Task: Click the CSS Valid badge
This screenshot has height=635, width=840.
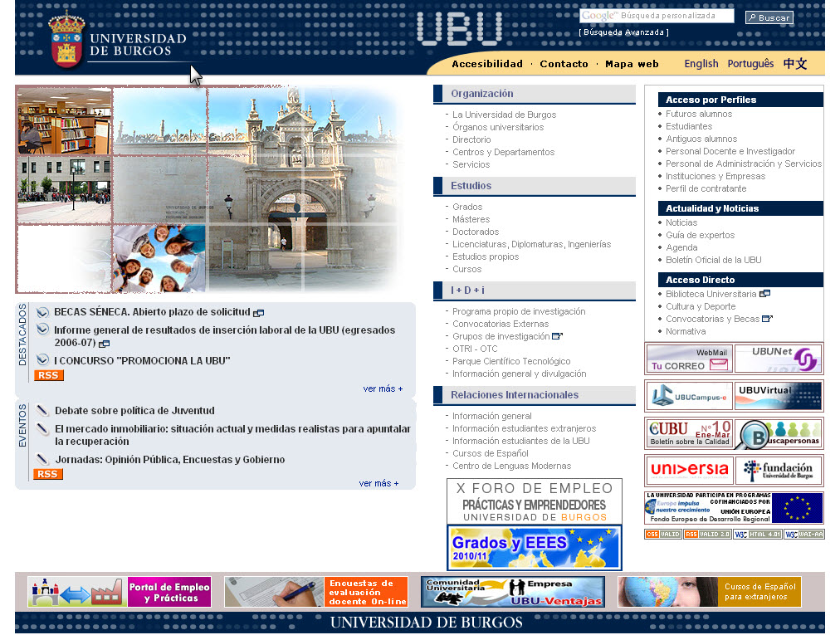Action: click(662, 535)
